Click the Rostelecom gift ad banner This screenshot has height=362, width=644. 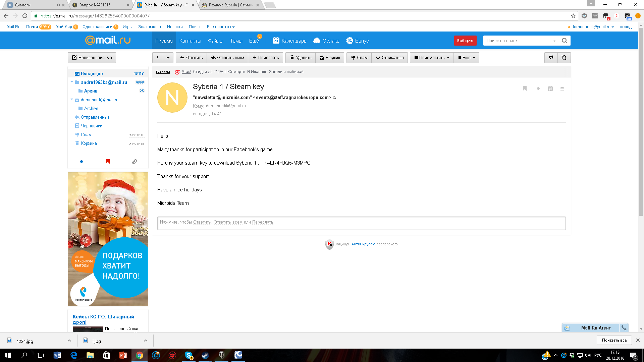(108, 239)
